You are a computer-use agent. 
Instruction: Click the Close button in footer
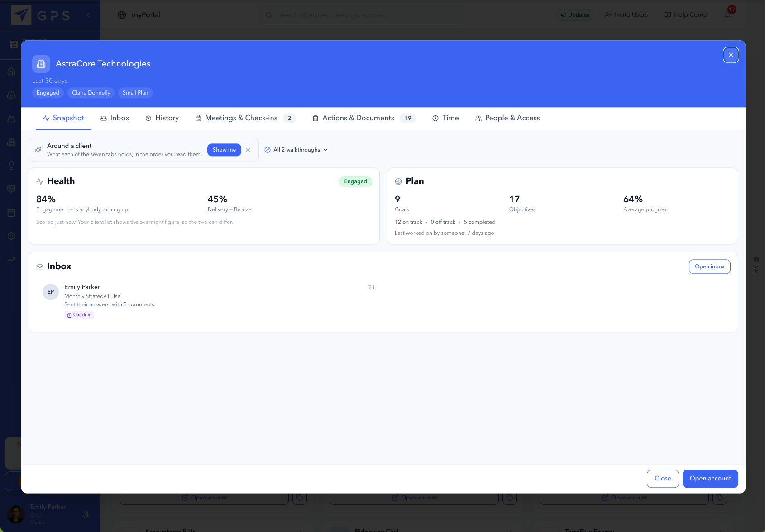click(x=663, y=479)
